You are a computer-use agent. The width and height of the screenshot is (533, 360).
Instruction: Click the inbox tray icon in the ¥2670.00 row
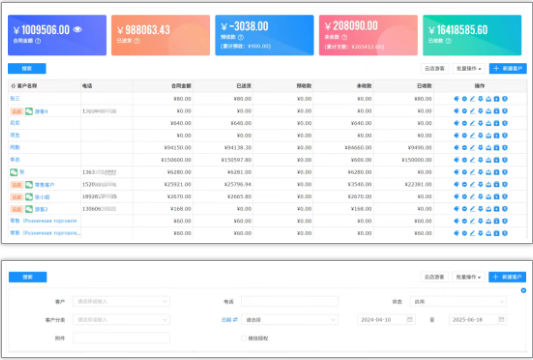pyautogui.click(x=488, y=196)
